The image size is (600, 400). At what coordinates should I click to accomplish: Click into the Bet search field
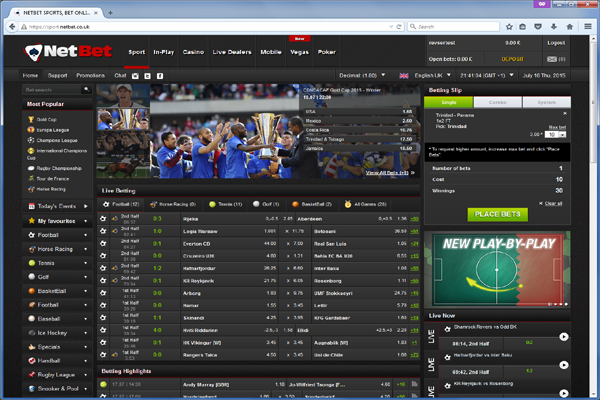(53, 90)
